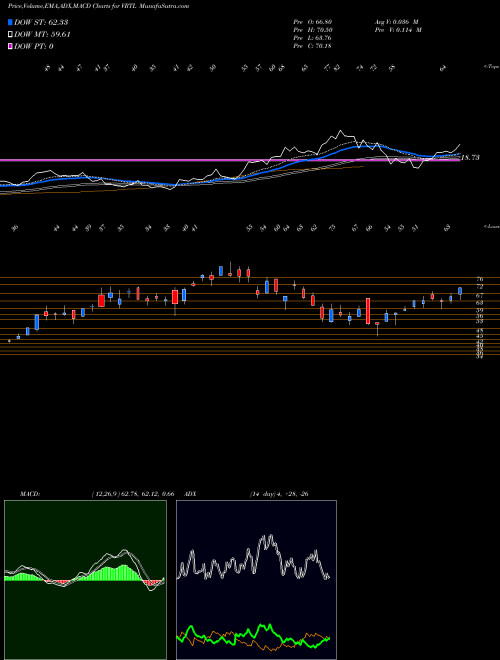This screenshot has width=500, height=660.
Task: Open the green MACD histogram chart
Action: tap(85, 580)
